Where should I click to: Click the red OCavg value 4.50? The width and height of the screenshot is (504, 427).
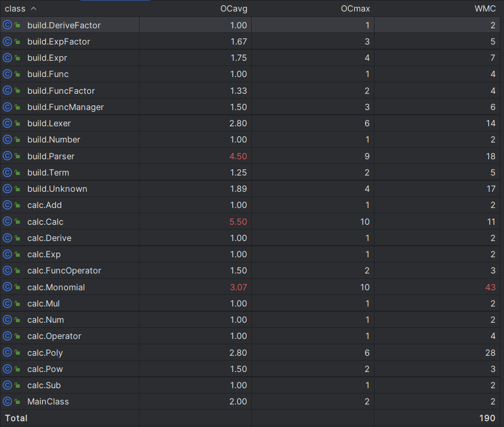click(238, 156)
